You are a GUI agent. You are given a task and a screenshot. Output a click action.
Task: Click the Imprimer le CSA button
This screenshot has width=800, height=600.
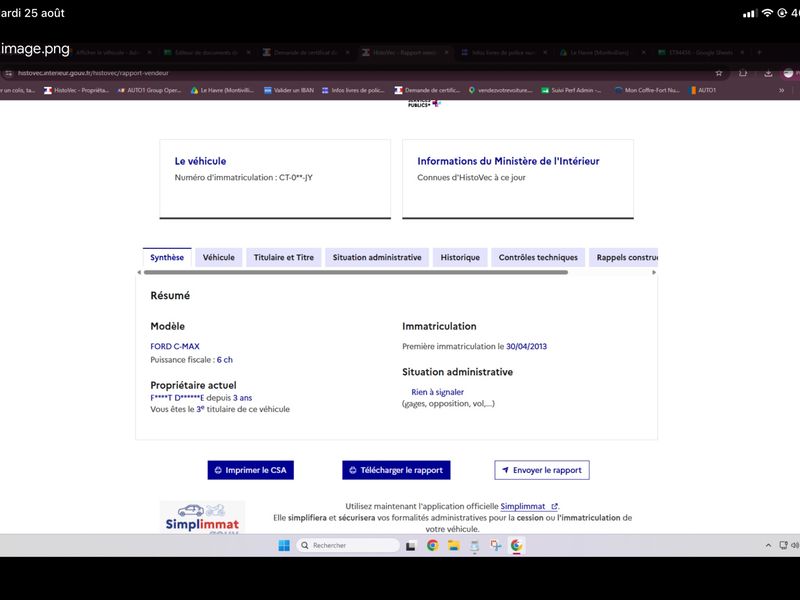pos(251,470)
